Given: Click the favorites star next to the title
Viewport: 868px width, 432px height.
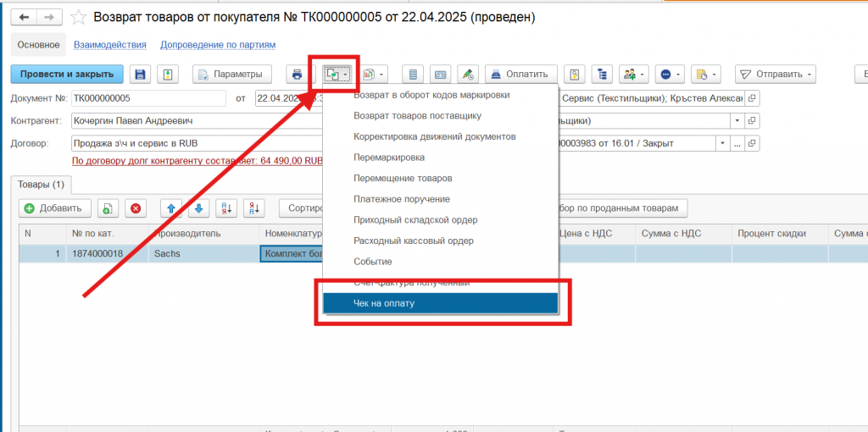Looking at the screenshot, I should (x=79, y=17).
